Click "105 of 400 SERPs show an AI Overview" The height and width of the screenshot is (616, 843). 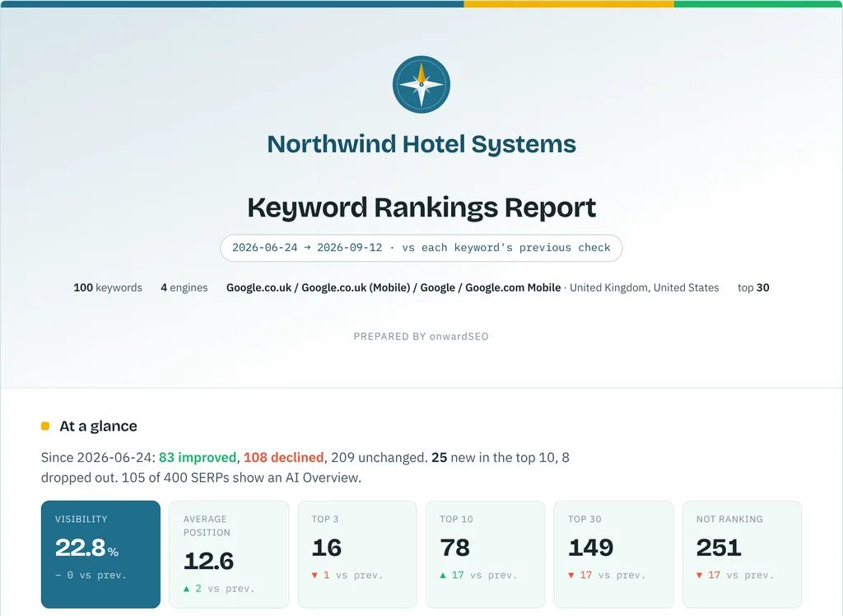pos(241,478)
